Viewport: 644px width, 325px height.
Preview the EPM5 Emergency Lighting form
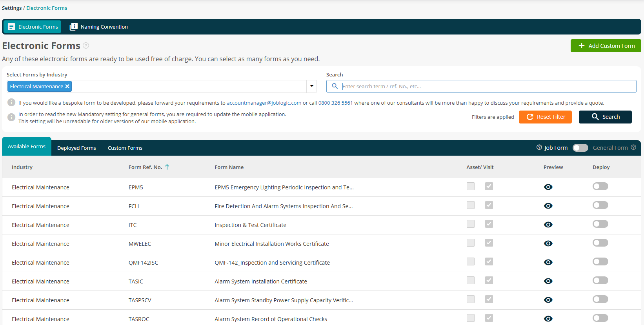(x=548, y=187)
